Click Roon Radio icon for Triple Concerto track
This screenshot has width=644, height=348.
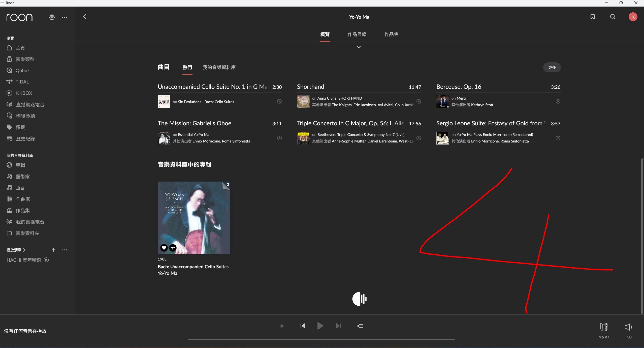[419, 138]
